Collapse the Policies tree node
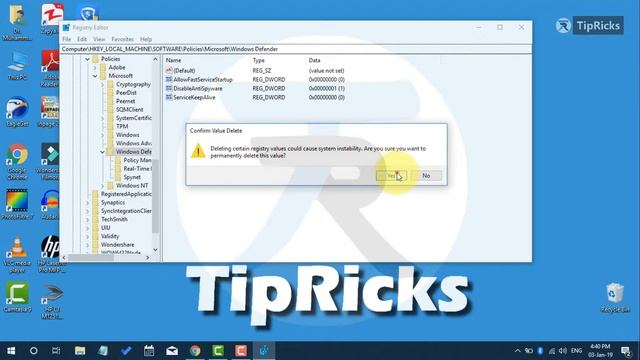The width and height of the screenshot is (640, 360). click(x=87, y=59)
